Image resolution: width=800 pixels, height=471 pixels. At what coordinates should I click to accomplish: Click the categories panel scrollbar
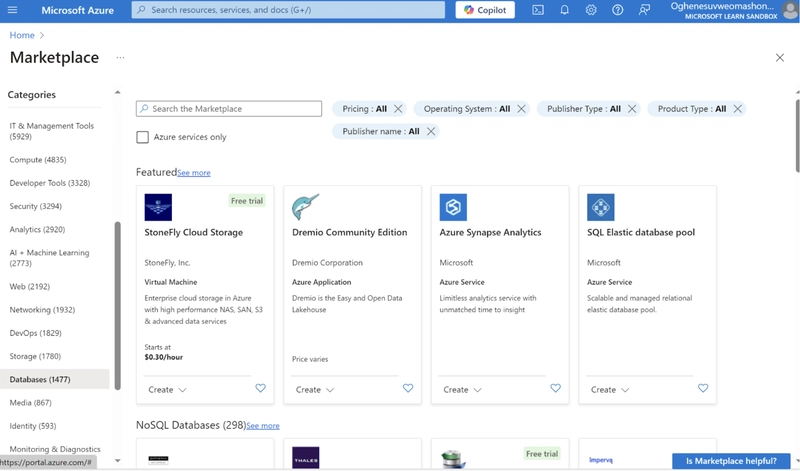(117, 305)
